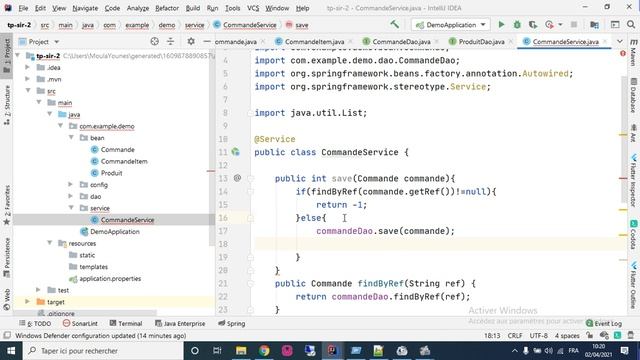Image resolution: width=640 pixels, height=360 pixels.
Task: Toggle tool window buttons icon in status bar corner
Action: 7,336
